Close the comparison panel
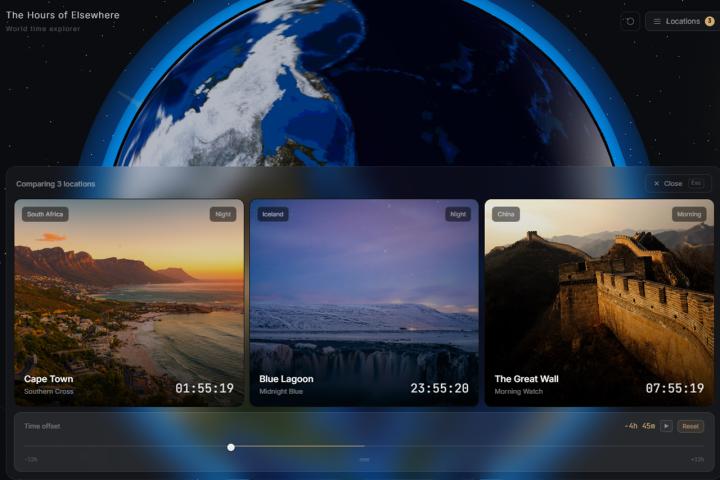Screen dimensions: 720x480 click(x=678, y=183)
